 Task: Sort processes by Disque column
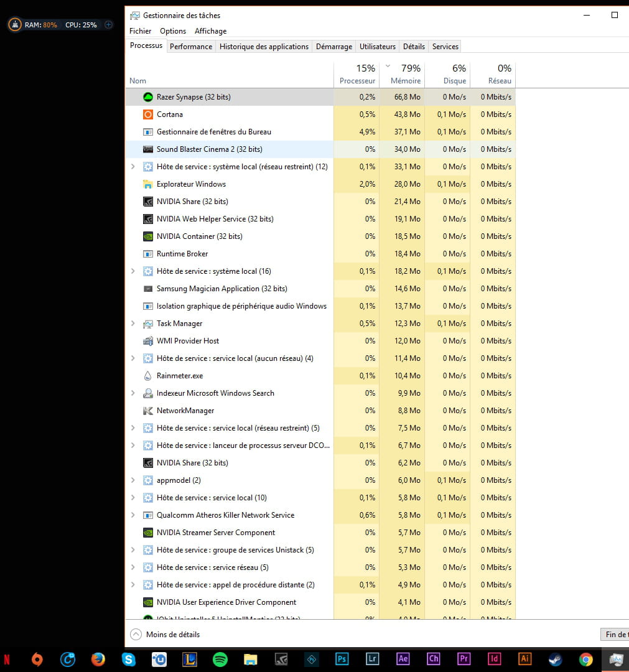pyautogui.click(x=448, y=75)
